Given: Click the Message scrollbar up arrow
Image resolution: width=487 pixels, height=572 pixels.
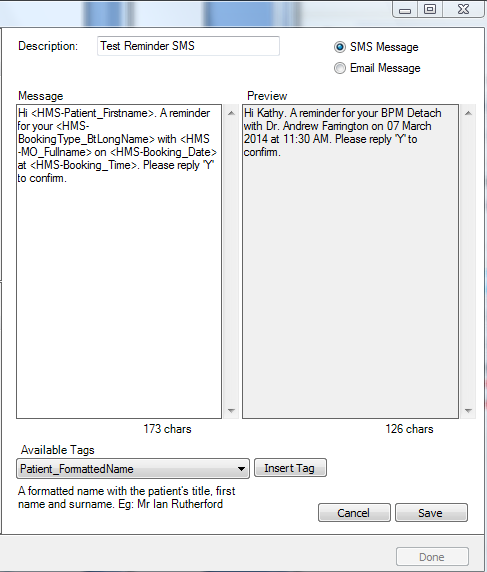Looking at the screenshot, I should (x=231, y=113).
